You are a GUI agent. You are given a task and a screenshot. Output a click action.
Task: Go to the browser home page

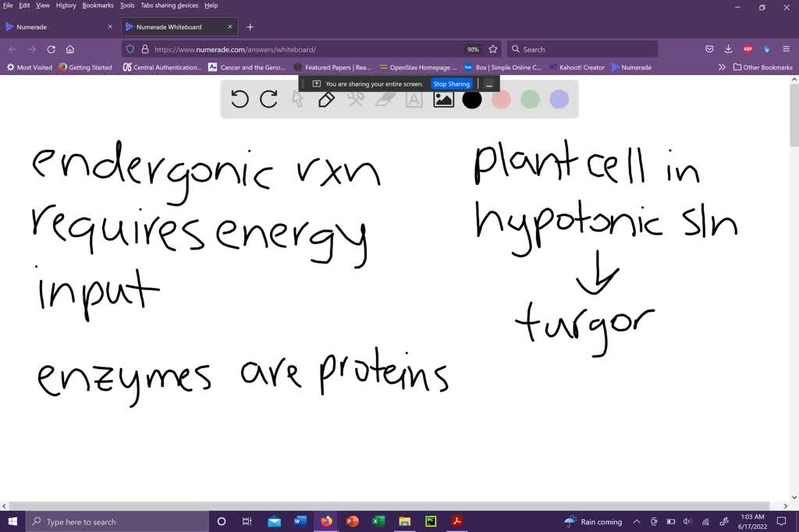(x=69, y=49)
